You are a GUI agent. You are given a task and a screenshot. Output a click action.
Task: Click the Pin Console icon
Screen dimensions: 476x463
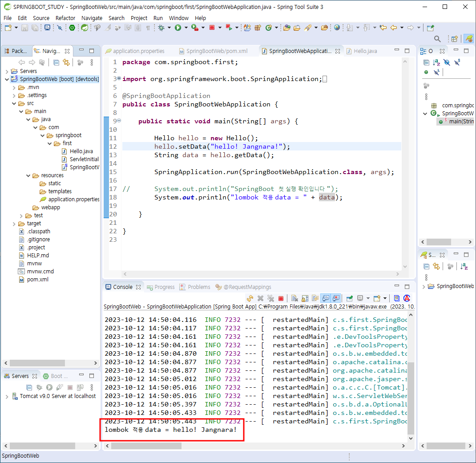click(x=349, y=298)
